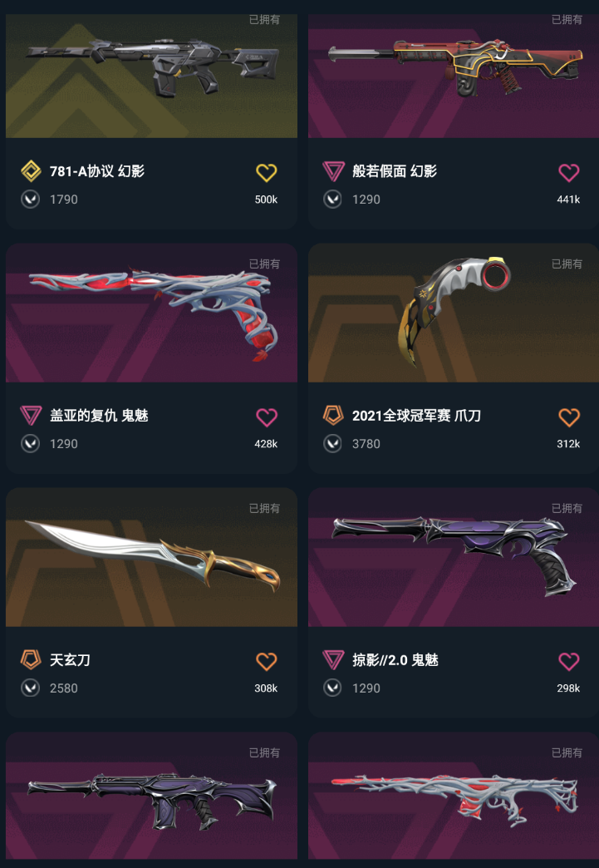599x868 pixels.
Task: Like the 天玄刀 knife skin
Action: pos(266,661)
